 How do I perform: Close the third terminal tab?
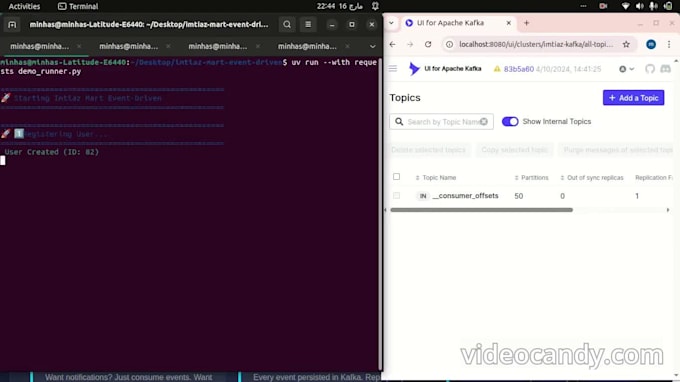(x=258, y=46)
